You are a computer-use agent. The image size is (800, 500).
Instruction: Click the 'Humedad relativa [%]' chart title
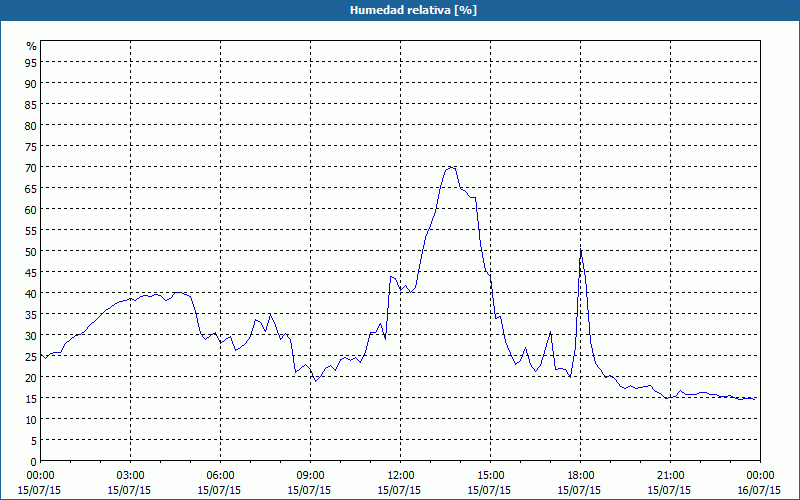[413, 10]
